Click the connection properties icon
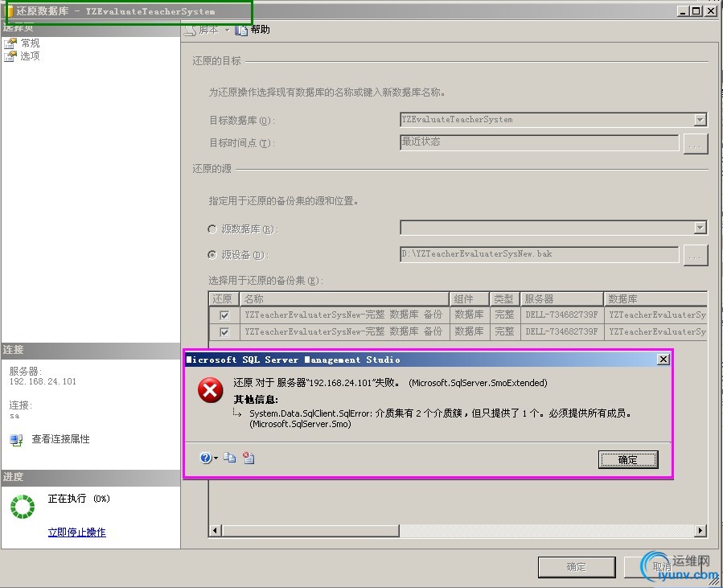Image resolution: width=723 pixels, height=588 pixels. pyautogui.click(x=17, y=440)
